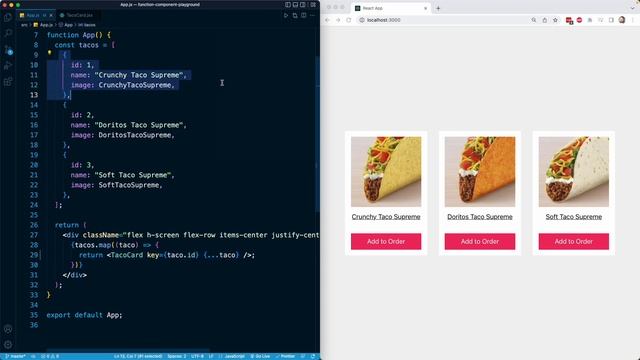
Task: Click the master branch in status bar
Action: (15, 356)
